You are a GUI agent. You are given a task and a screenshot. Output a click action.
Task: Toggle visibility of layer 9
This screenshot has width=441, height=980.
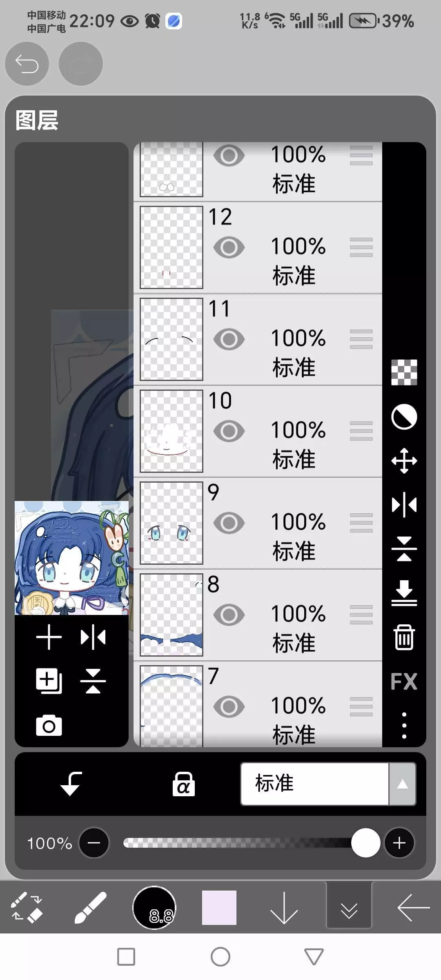[229, 523]
